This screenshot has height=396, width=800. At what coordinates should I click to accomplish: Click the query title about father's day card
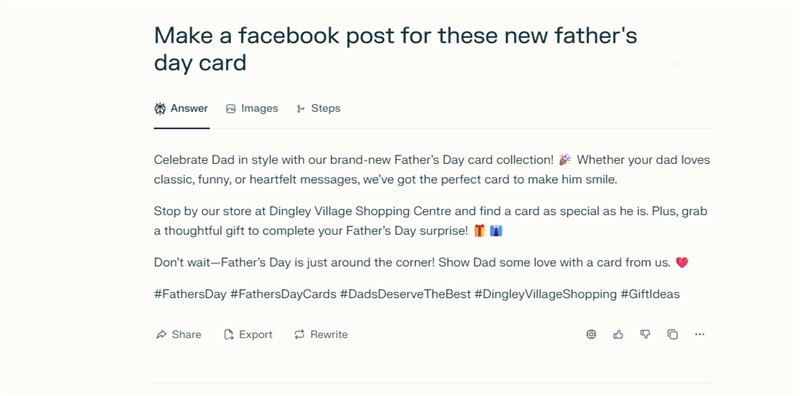point(395,49)
